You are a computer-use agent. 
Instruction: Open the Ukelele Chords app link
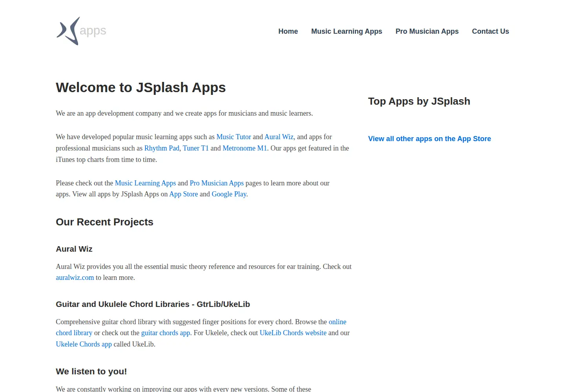(x=84, y=344)
